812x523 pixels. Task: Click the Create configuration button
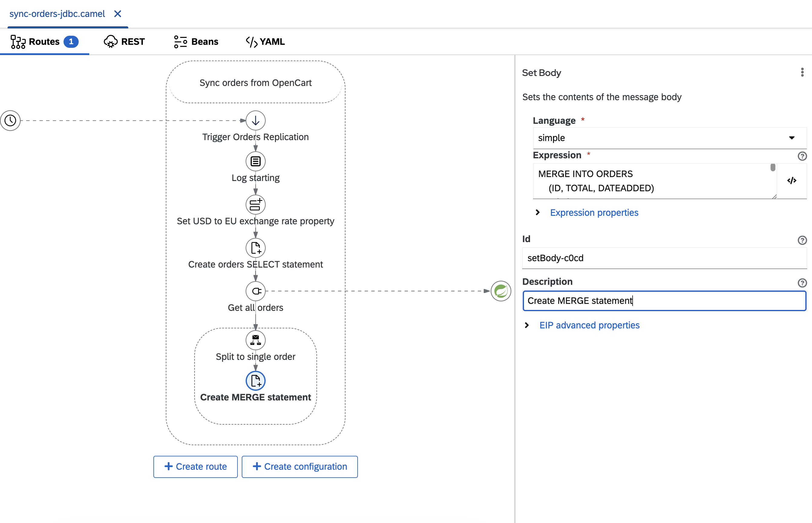tap(300, 467)
